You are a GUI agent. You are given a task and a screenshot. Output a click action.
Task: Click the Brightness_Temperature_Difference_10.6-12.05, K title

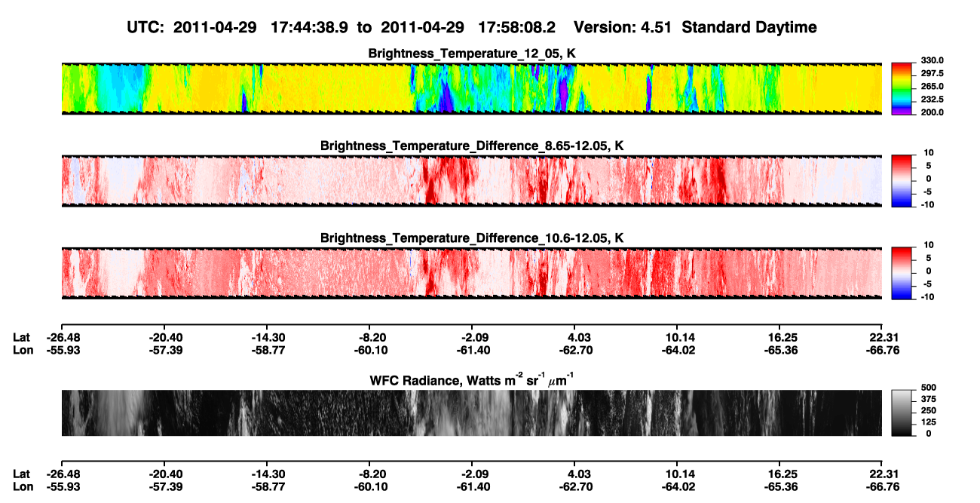pyautogui.click(x=472, y=238)
